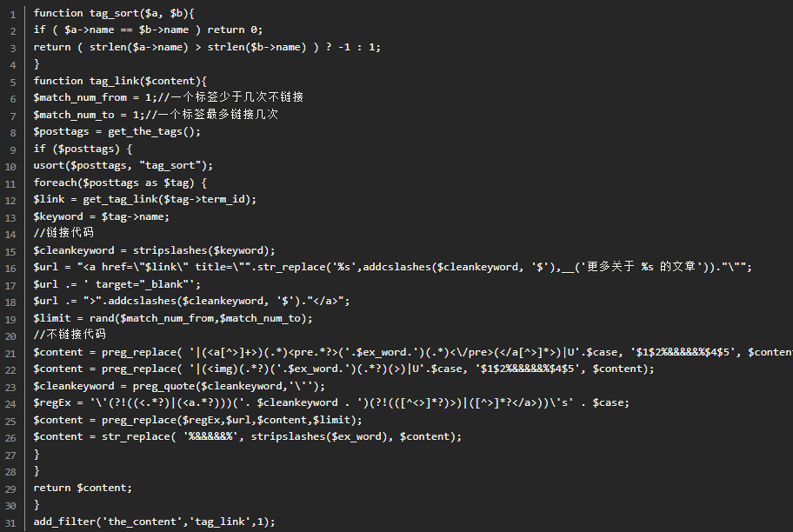This screenshot has height=532, width=793.
Task: Click line number 21 in the gutter
Action: (x=11, y=353)
